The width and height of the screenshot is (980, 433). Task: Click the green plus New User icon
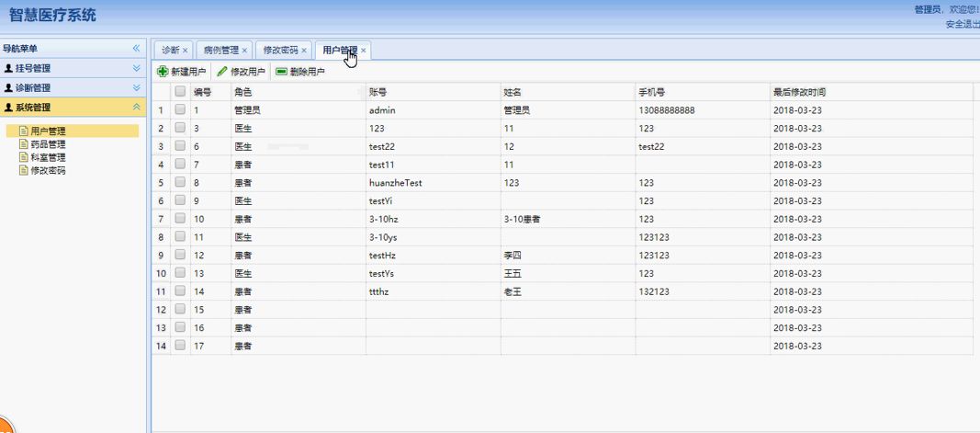pos(163,72)
